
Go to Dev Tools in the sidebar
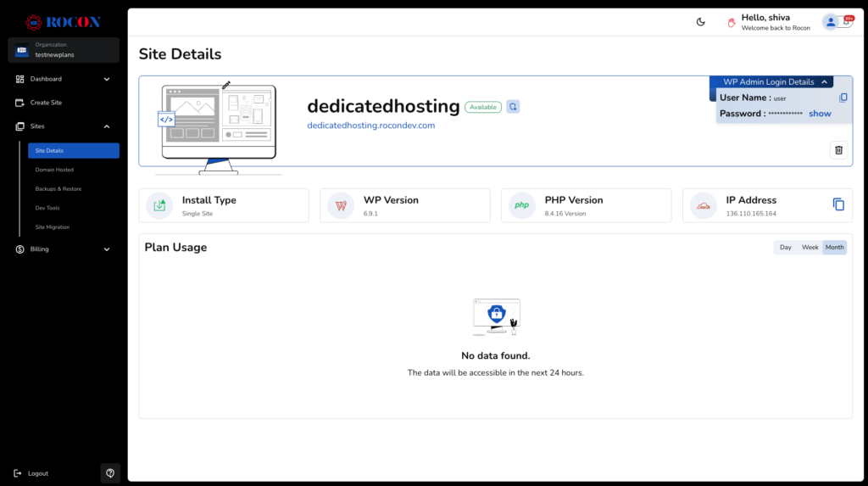[x=47, y=208]
